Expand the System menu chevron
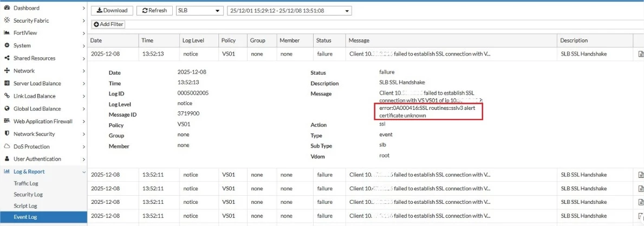The height and width of the screenshot is (226, 644). pos(83,45)
